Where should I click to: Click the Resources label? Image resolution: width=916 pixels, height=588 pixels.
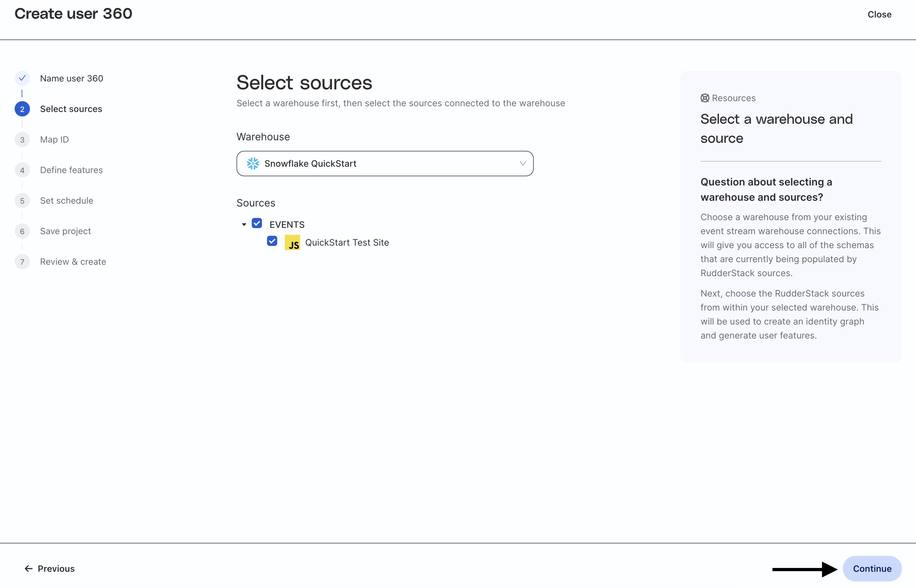click(x=734, y=98)
